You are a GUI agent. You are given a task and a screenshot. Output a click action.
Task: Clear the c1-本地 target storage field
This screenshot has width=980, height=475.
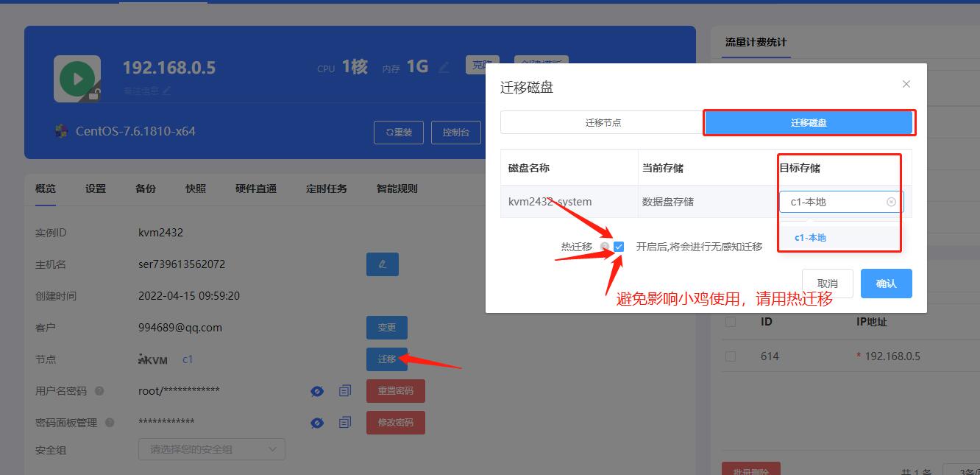pyautogui.click(x=891, y=202)
